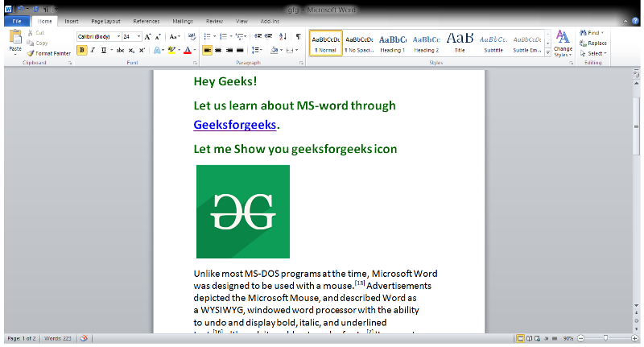Viewport: 644px width, 347px height.
Task: Click the Copy command
Action: [x=37, y=43]
